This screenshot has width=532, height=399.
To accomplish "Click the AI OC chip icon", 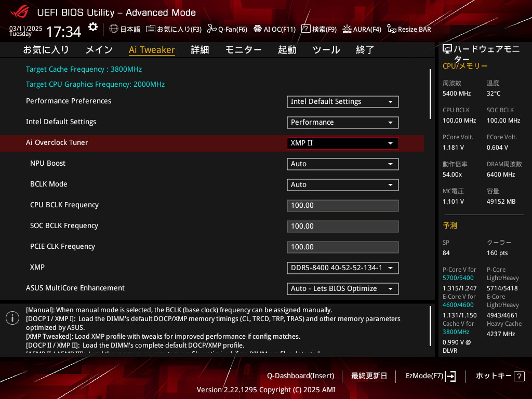I will tap(258, 29).
